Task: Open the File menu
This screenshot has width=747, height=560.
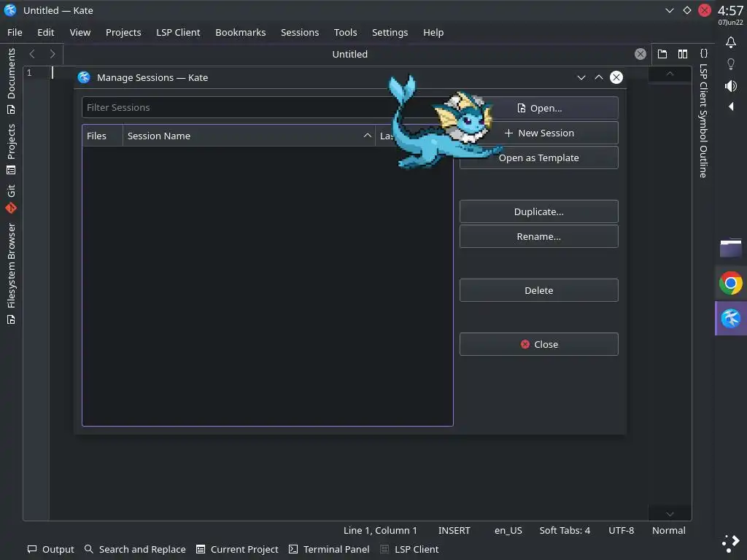Action: click(x=15, y=32)
